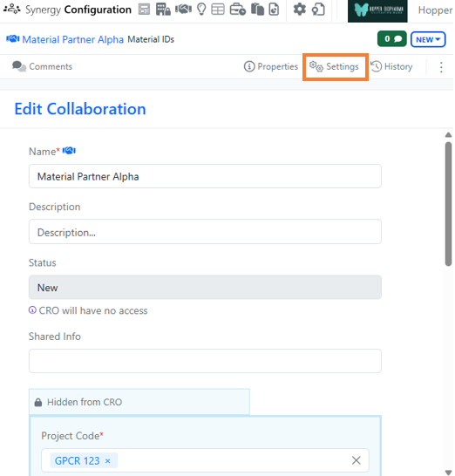455x476 pixels.
Task: Open the Material Partner Alpha breadcrumb link
Action: [73, 39]
